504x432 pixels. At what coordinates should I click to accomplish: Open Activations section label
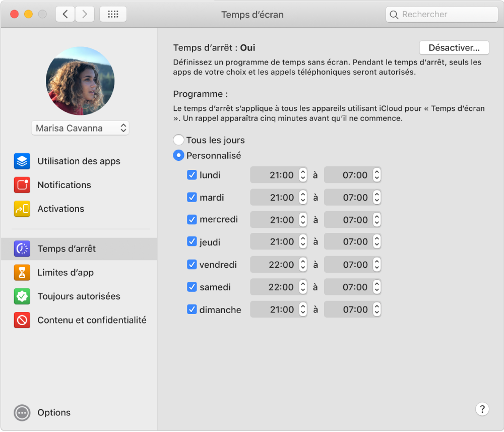pos(61,209)
